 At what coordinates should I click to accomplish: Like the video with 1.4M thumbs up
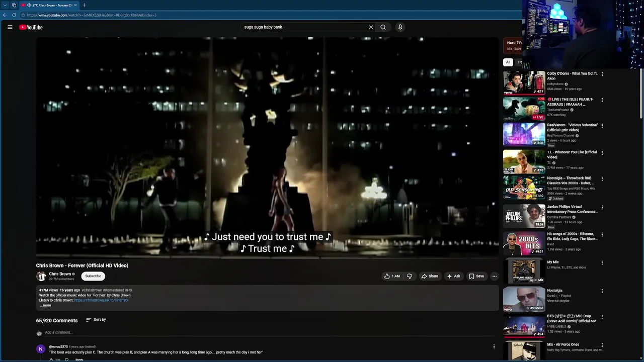392,276
